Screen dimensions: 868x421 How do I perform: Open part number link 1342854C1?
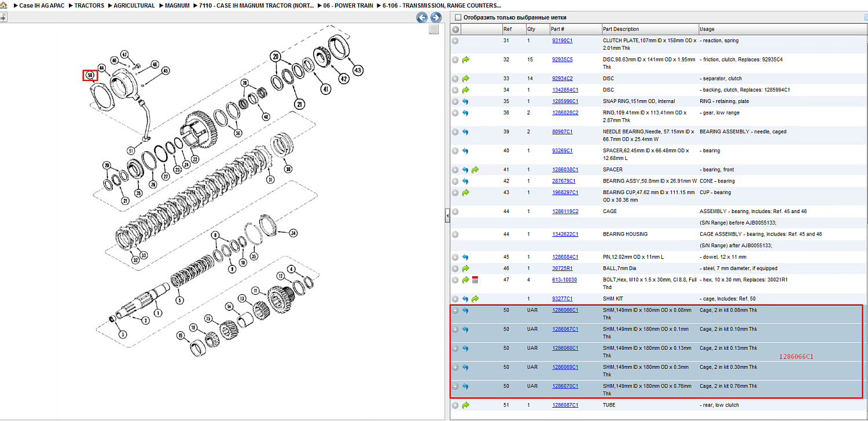[565, 90]
